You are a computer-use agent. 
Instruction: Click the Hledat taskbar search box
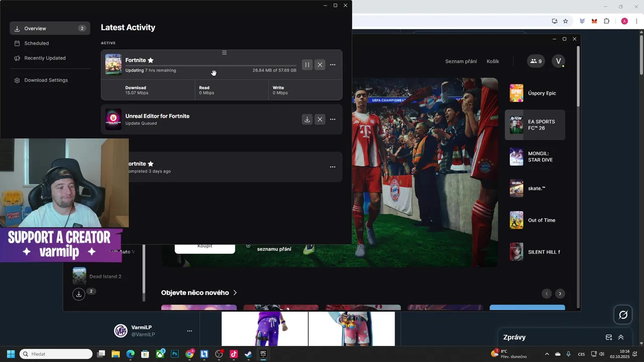56,354
